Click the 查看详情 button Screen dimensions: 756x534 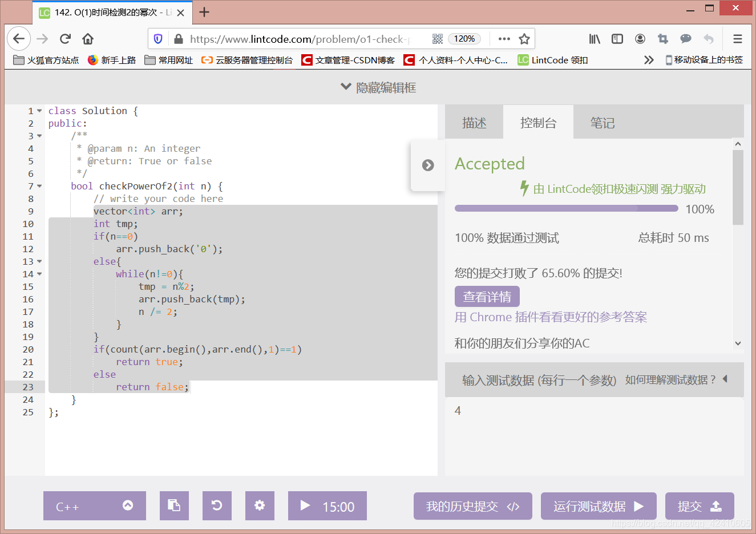[x=487, y=296]
